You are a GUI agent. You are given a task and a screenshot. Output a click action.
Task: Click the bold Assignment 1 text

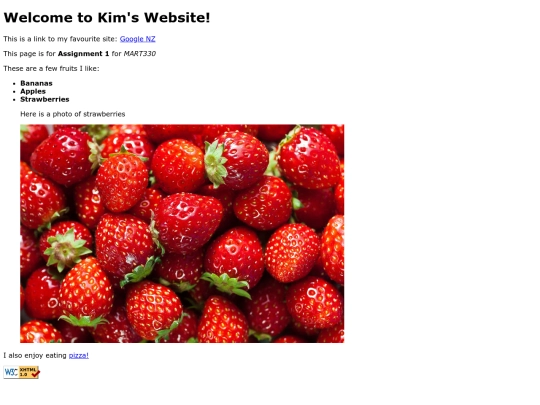pyautogui.click(x=83, y=54)
